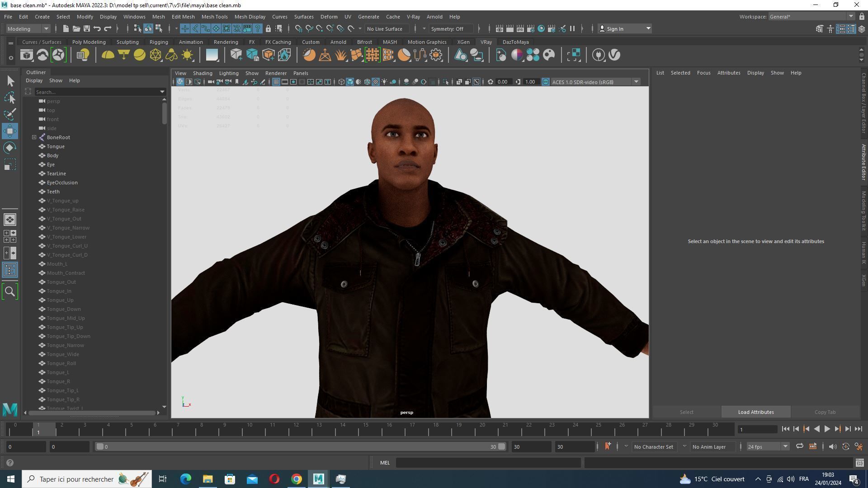Image resolution: width=868 pixels, height=488 pixels.
Task: Open the Symmetry: Off dropdown
Action: [450, 29]
